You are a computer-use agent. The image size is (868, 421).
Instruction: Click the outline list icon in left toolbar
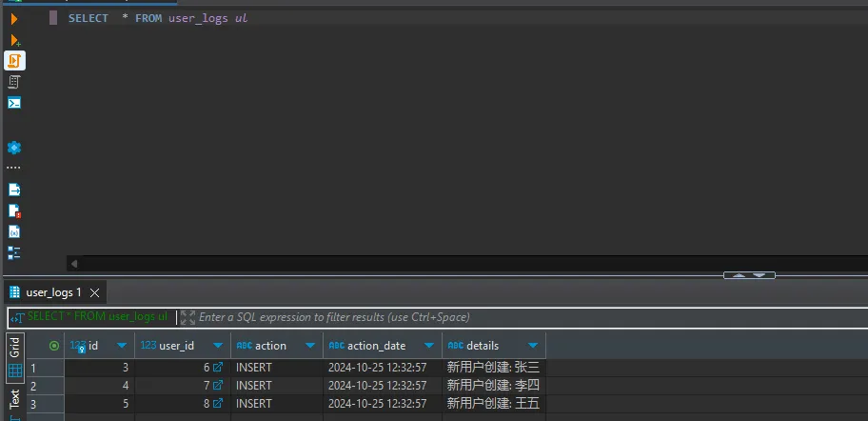[14, 252]
